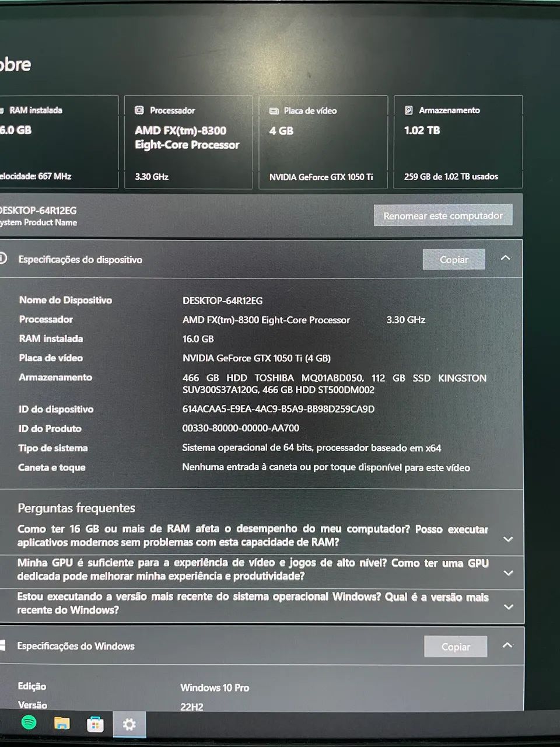Expand the Windows latest version question
The image size is (560, 747).
[x=509, y=607]
